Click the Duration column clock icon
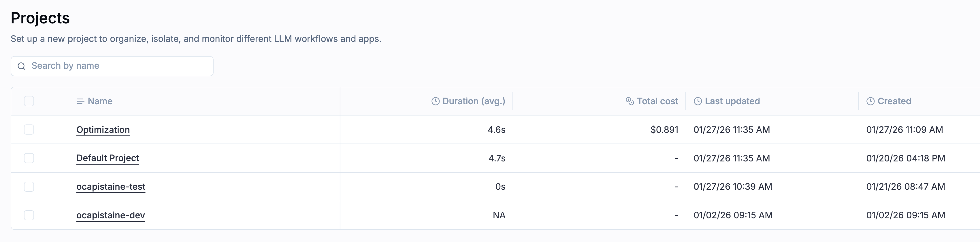The width and height of the screenshot is (980, 242). click(x=435, y=101)
